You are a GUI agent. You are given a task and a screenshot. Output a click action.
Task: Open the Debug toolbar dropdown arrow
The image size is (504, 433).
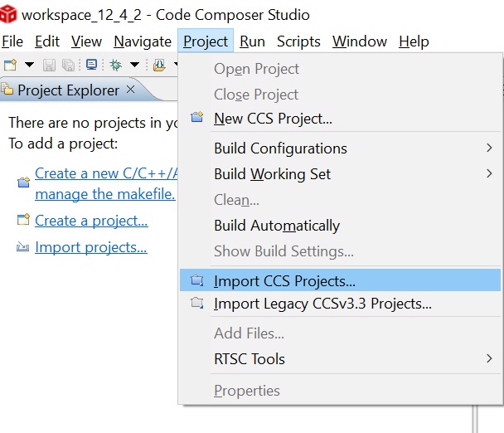(134, 65)
